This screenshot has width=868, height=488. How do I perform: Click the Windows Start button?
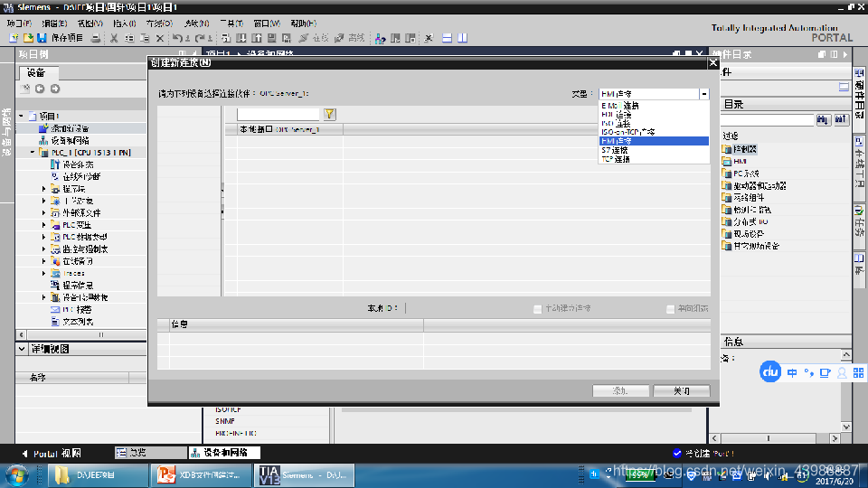click(17, 475)
